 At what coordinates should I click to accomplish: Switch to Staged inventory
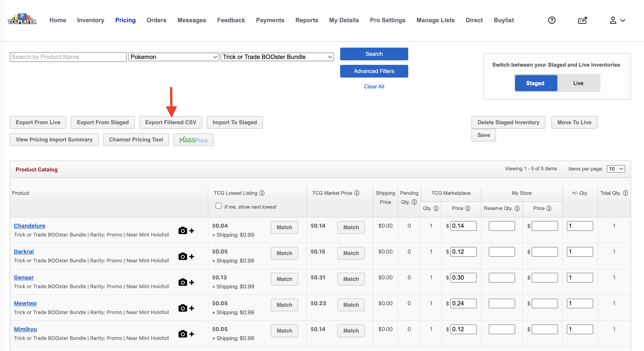pos(536,83)
